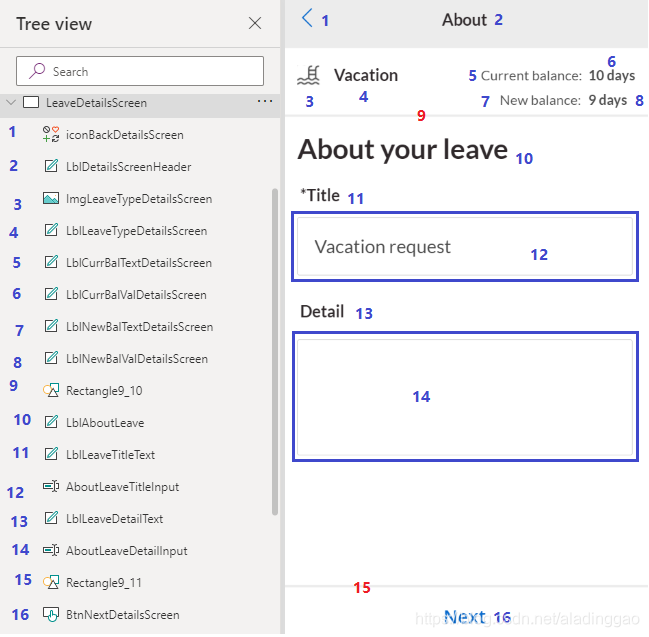Click the vacation swimmer image in the app
Viewport: 649px width, 637px height.
[309, 75]
